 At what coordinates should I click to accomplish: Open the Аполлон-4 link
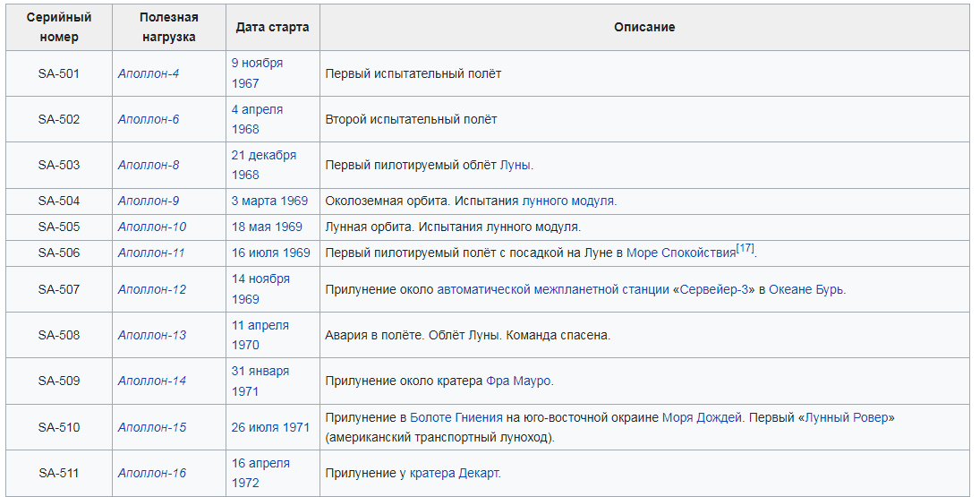click(149, 73)
